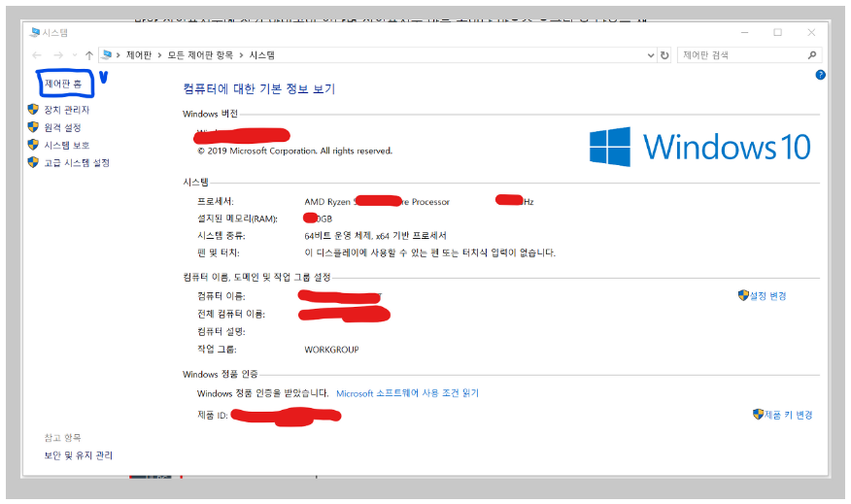Minimize the 시스템 window

(x=744, y=33)
